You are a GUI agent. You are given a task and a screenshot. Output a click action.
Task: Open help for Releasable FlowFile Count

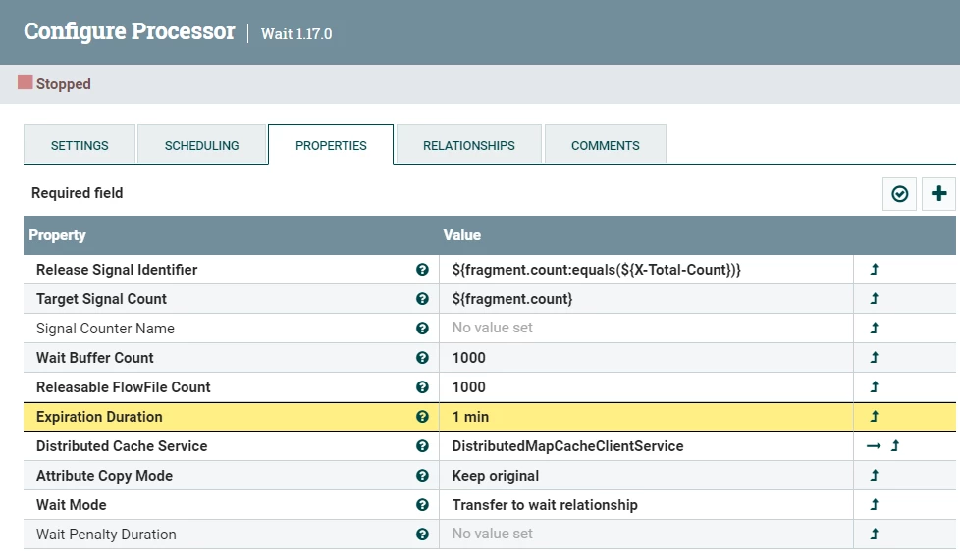click(x=422, y=386)
